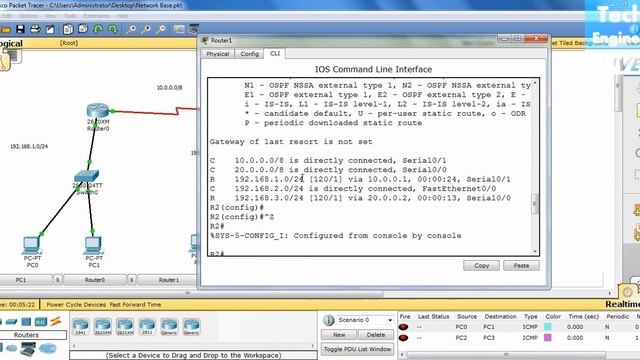
Task: Select the Custom Made Devices category
Action: 28,349
